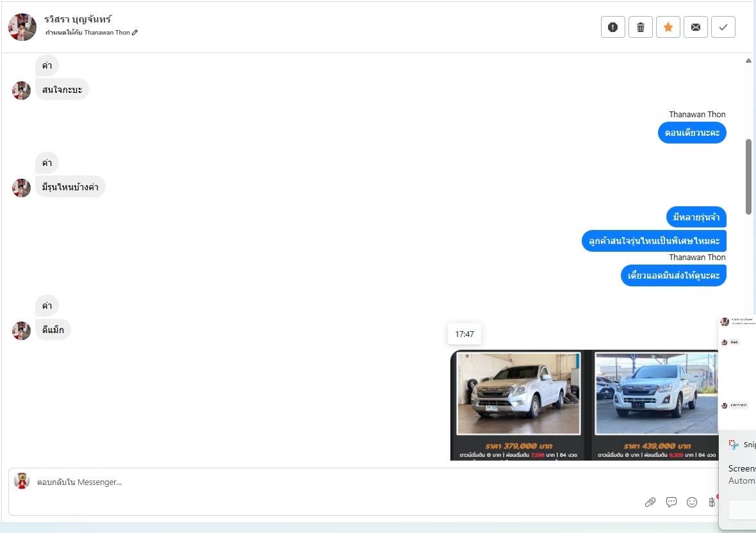756x533 pixels.
Task: Click customer avatar beside สนใจกะบะ message
Action: 21,90
